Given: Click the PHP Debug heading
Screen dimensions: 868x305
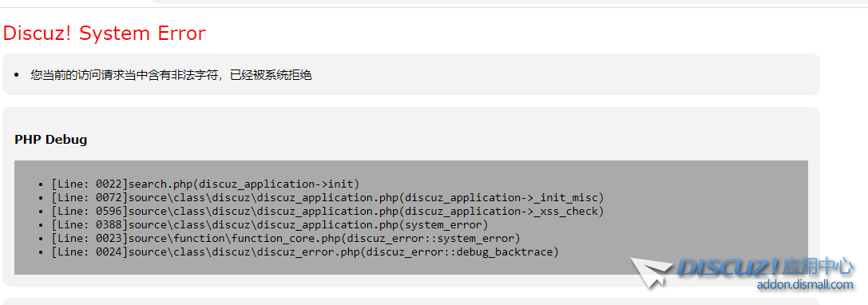Looking at the screenshot, I should point(51,139).
